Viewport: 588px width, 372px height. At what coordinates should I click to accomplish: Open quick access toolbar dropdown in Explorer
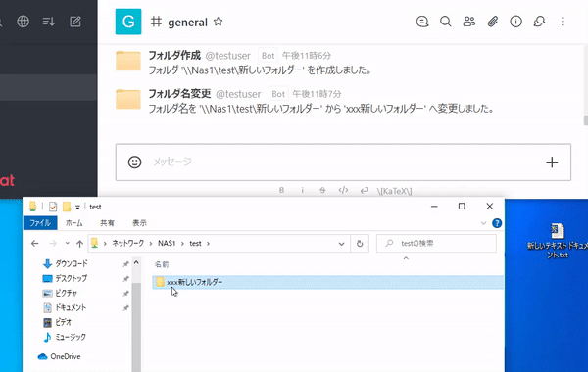tap(77, 207)
